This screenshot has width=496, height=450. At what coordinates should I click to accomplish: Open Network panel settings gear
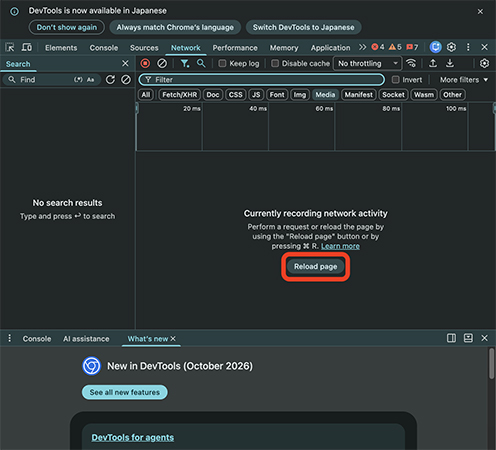click(484, 63)
